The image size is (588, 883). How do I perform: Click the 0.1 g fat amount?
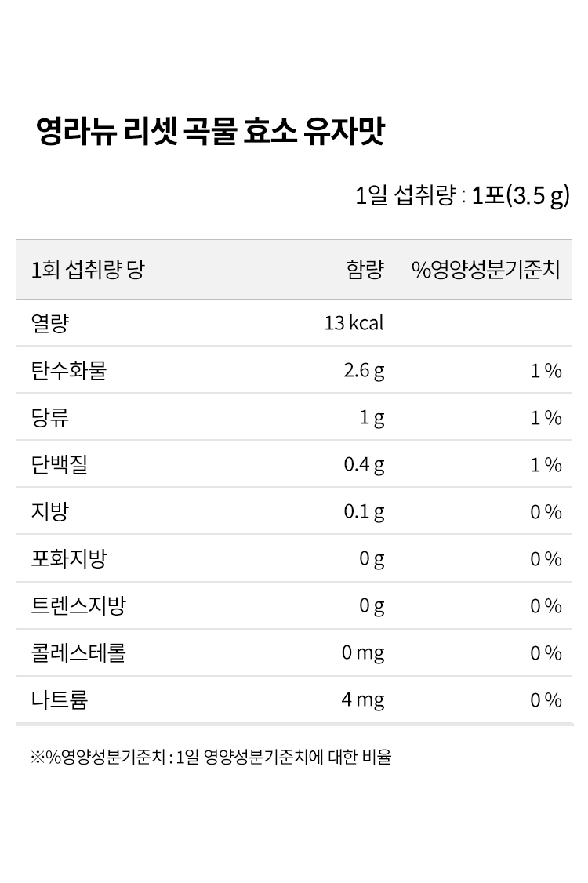tap(365, 512)
